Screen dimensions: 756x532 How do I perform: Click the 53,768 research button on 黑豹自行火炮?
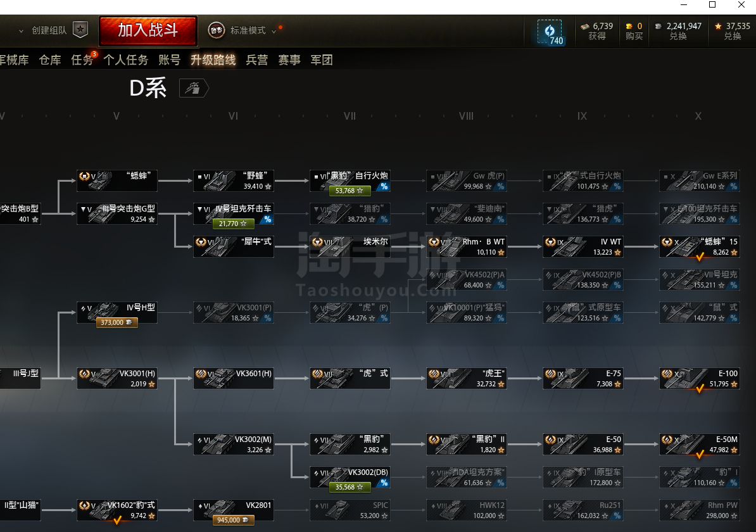(350, 191)
